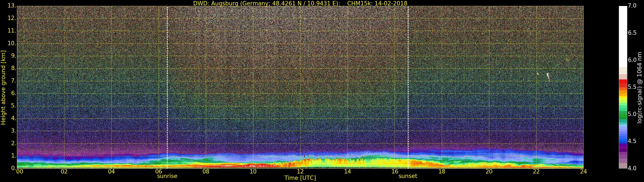Click the height axis tick label "2."

click(x=14, y=143)
